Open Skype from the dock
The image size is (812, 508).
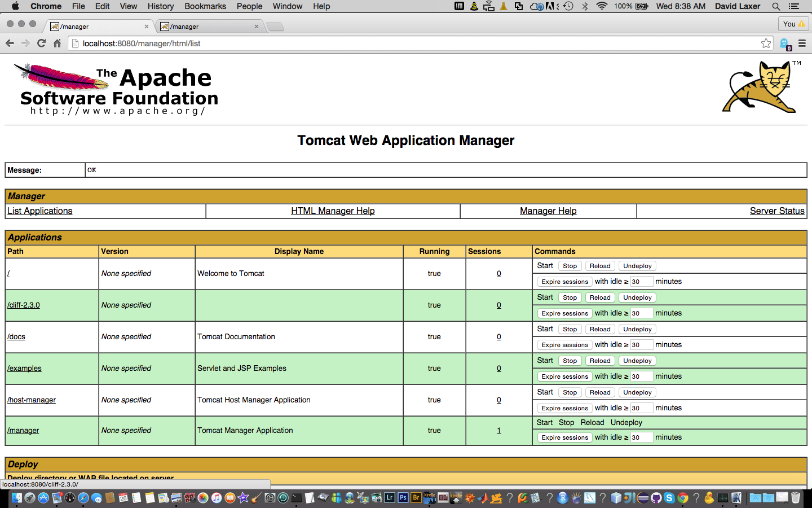[669, 498]
